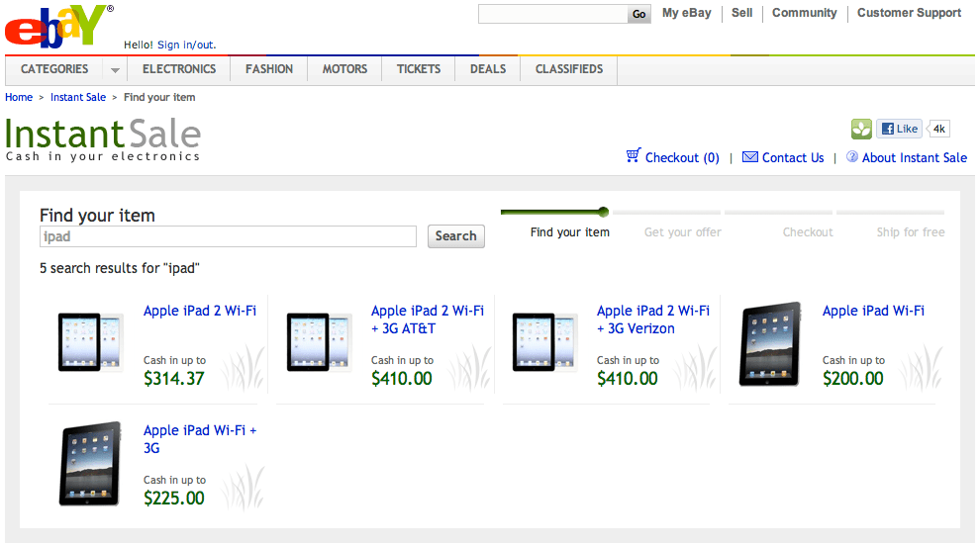The image size is (980, 547).
Task: Click the Search button
Action: 455,236
